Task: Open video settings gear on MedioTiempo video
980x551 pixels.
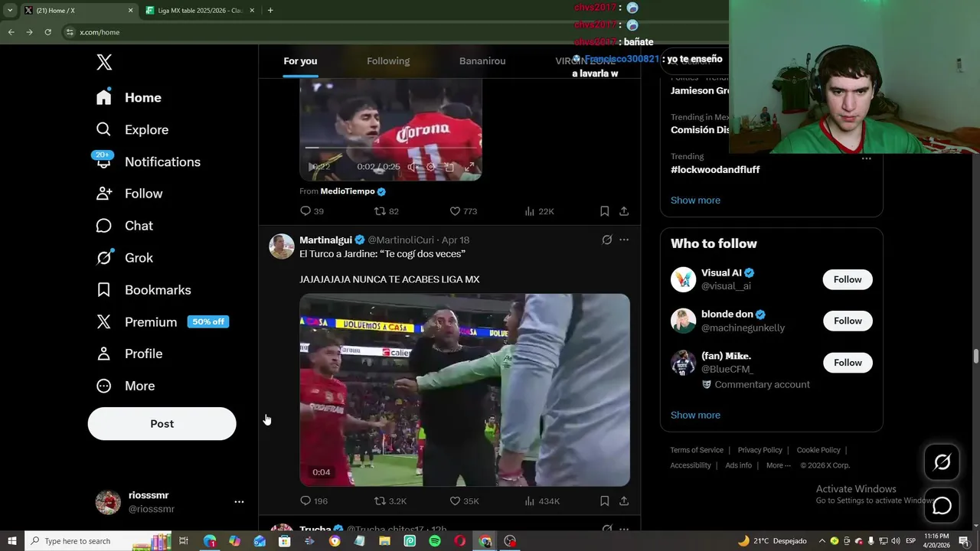Action: point(430,167)
